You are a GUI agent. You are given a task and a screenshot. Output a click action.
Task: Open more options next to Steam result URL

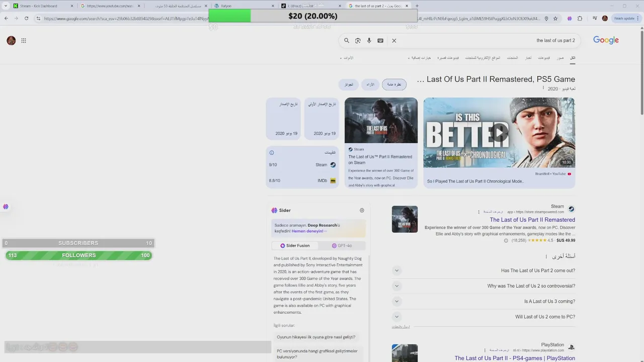point(478,212)
